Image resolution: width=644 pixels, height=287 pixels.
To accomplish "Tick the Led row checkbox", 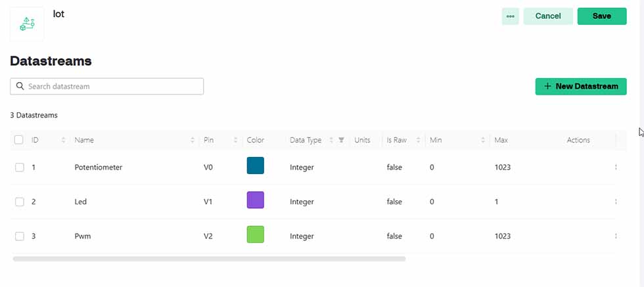I will (x=19, y=202).
